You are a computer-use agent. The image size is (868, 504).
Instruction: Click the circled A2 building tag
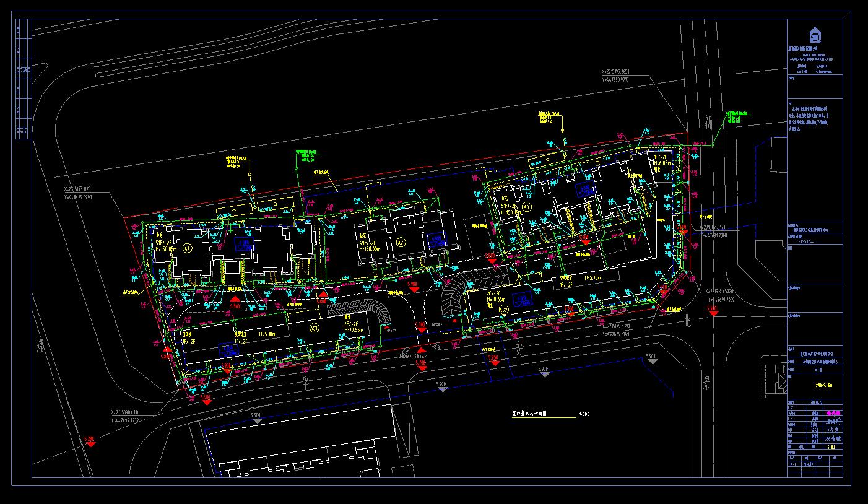click(x=401, y=242)
